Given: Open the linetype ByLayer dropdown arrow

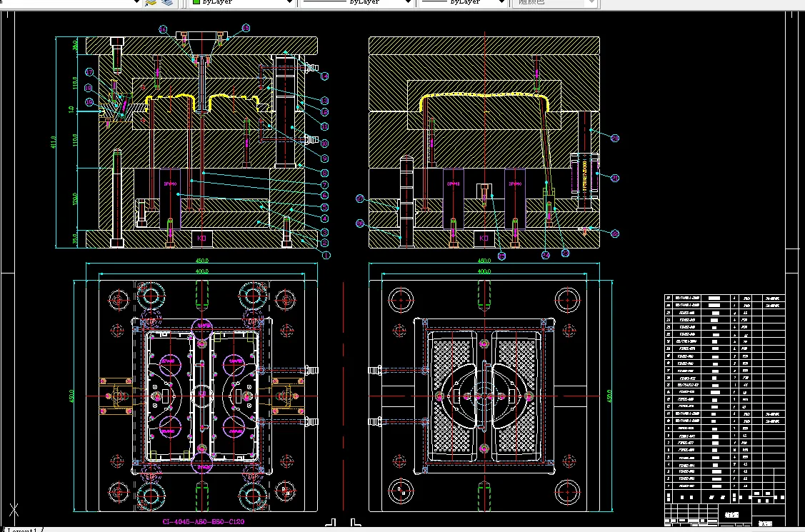Looking at the screenshot, I should click(408, 2).
